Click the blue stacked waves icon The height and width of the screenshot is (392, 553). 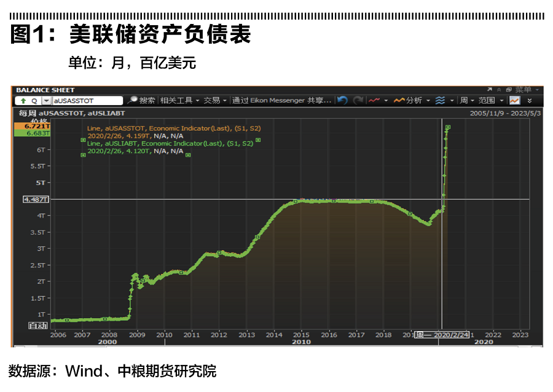click(440, 100)
